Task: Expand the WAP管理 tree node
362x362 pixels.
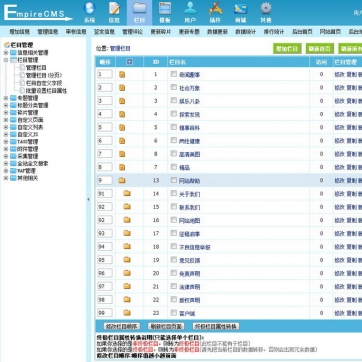Action: pos(6,171)
